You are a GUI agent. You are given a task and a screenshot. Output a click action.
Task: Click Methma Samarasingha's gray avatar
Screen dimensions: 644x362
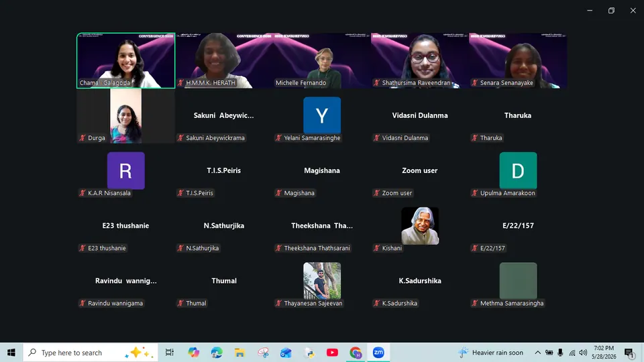point(518,281)
